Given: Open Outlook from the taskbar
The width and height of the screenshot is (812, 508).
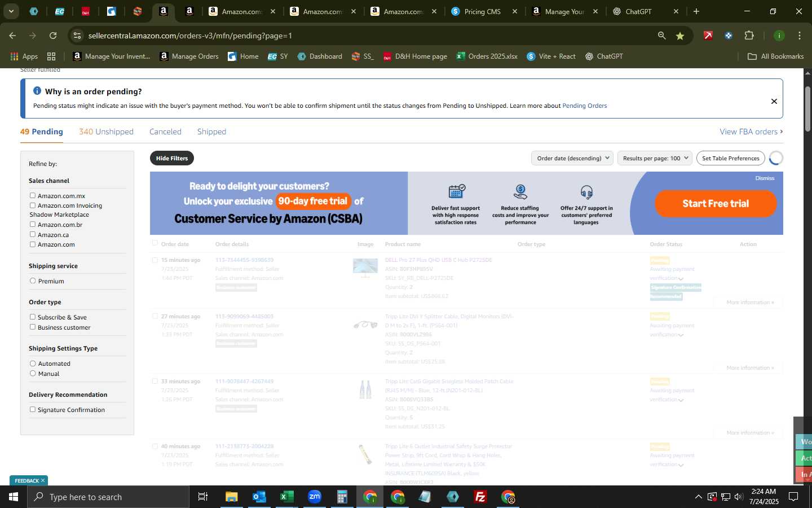Looking at the screenshot, I should 259,497.
